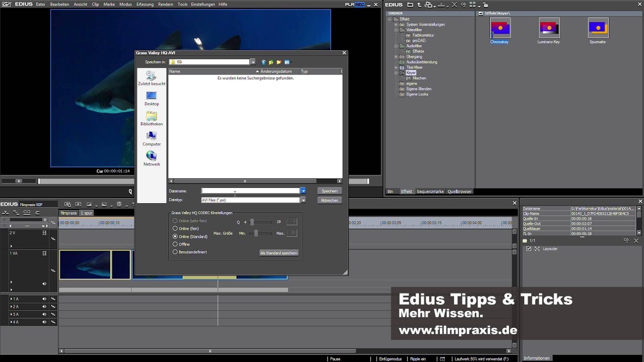This screenshot has height=362, width=644.
Task: Mute audio speaker on track 2 A
Action: 44,307
